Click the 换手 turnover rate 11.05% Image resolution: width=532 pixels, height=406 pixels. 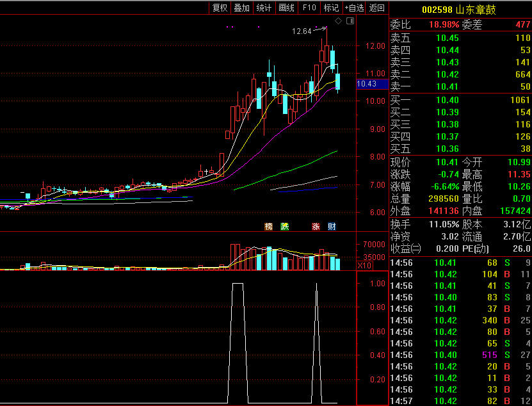[x=444, y=225]
